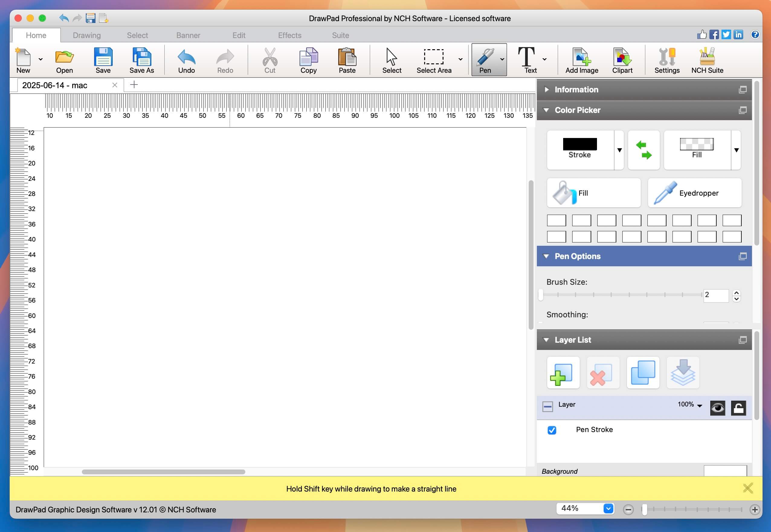Click the thumbs-up like icon
This screenshot has width=771, height=532.
click(x=702, y=34)
